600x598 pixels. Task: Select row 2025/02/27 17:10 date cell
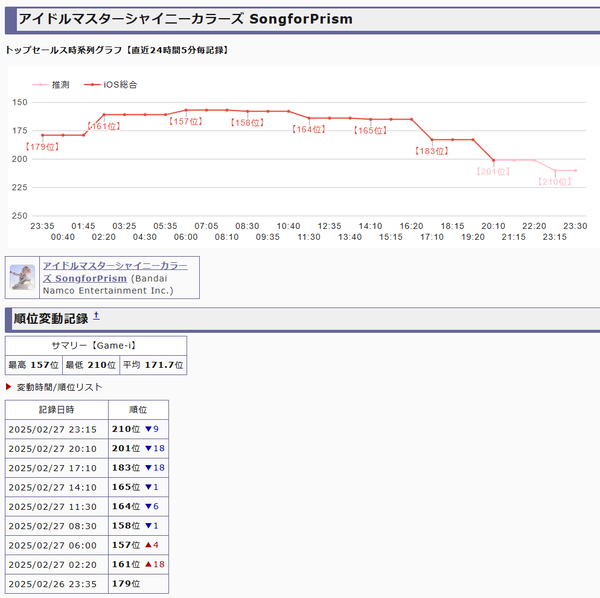pos(57,468)
